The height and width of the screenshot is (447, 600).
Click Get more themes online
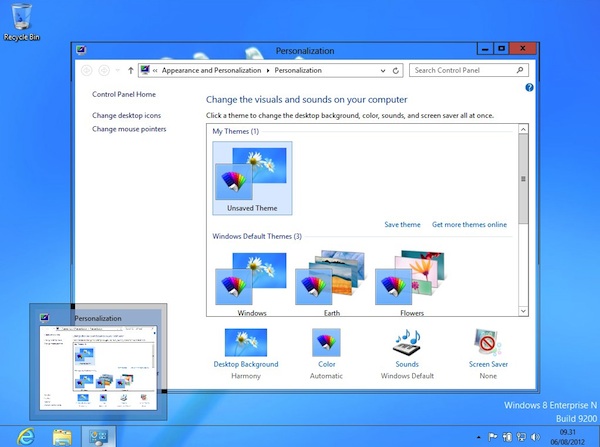(x=469, y=225)
